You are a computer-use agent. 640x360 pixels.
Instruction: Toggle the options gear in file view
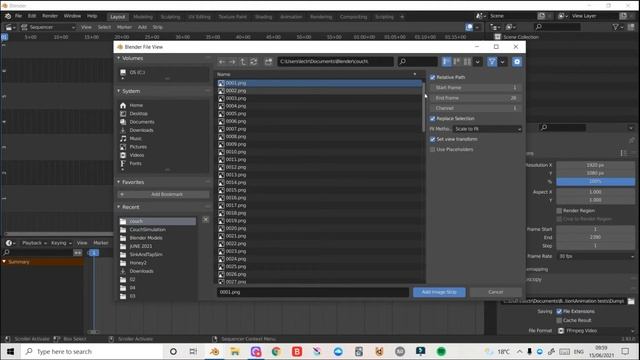coord(517,62)
